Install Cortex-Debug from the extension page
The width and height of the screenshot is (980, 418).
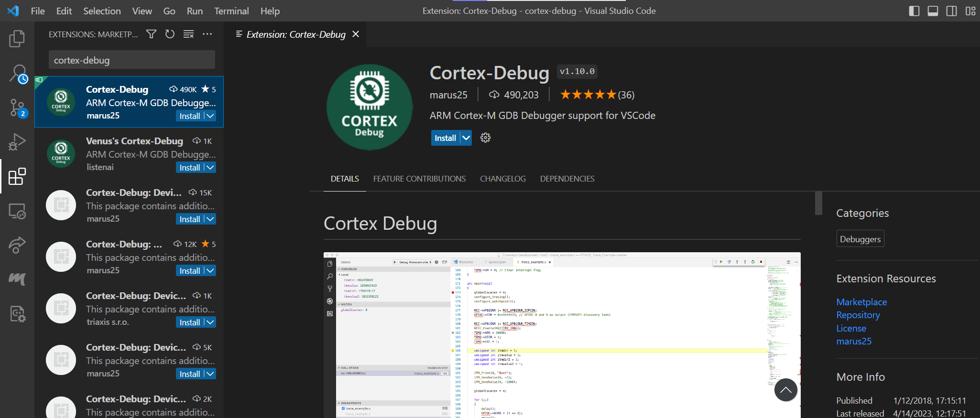click(446, 138)
